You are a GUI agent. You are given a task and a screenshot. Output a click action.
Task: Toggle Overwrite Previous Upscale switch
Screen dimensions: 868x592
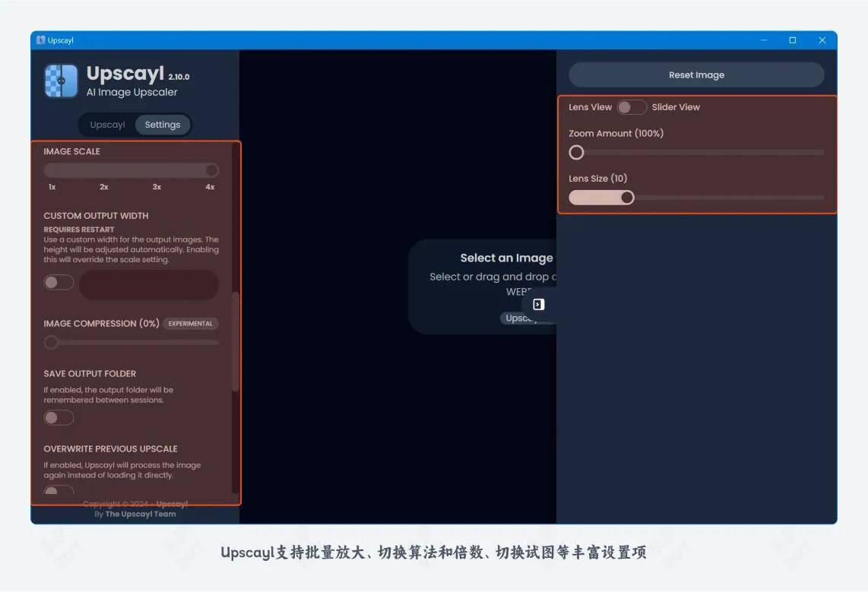click(x=59, y=490)
